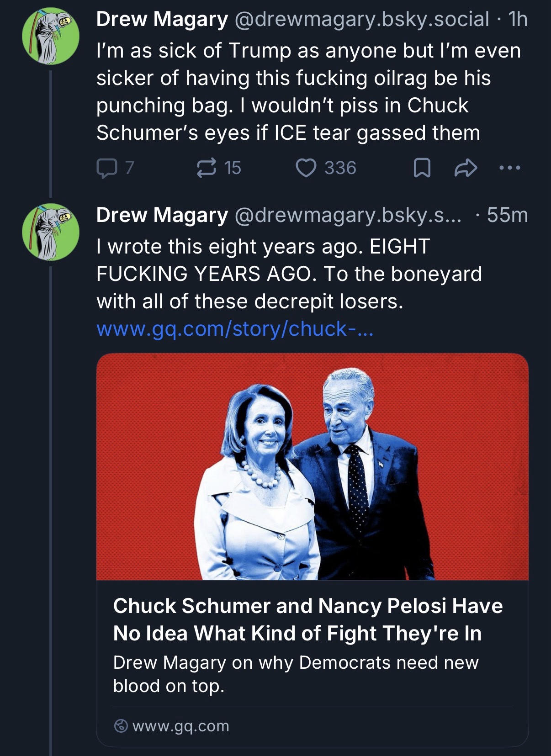The height and width of the screenshot is (756, 551).
Task: Click the 55m timestamp on second post
Action: tap(507, 215)
